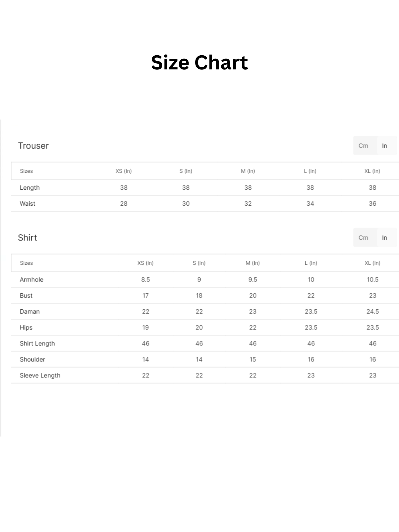Click the Shirt Length row label
Viewport: 399px width, 532px height.
(x=37, y=343)
